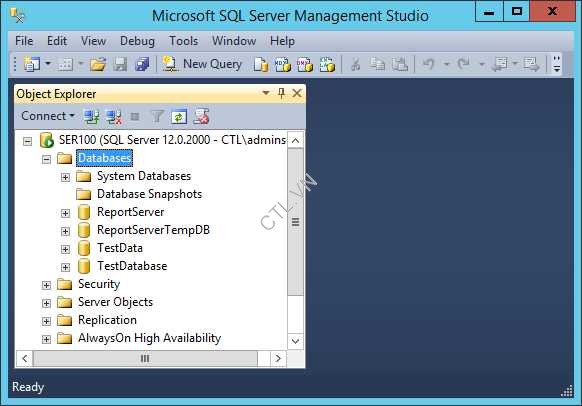Click the Copy toolbar icon
The width and height of the screenshot is (582, 406).
point(377,64)
